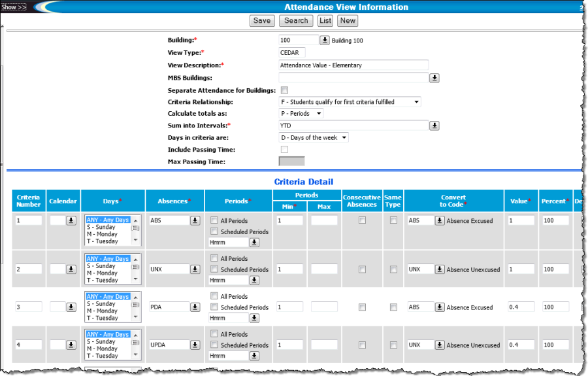Click the Search button
588x376 pixels.
coord(296,21)
